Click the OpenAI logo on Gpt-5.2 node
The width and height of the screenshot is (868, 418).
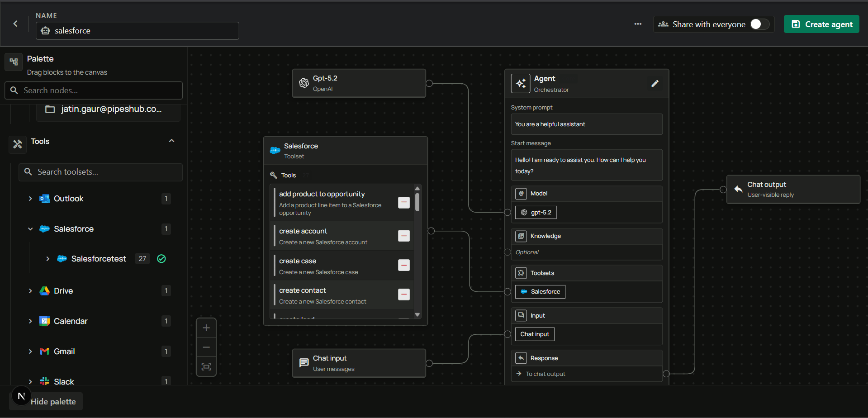[304, 83]
